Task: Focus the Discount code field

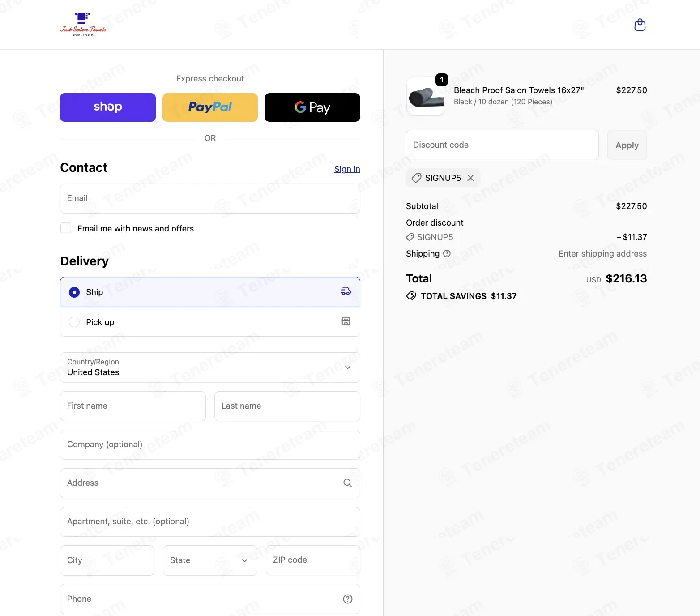Action: pos(502,145)
